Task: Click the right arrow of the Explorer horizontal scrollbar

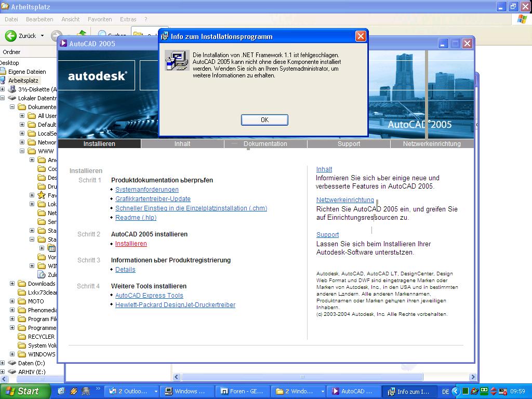Action: click(473, 377)
